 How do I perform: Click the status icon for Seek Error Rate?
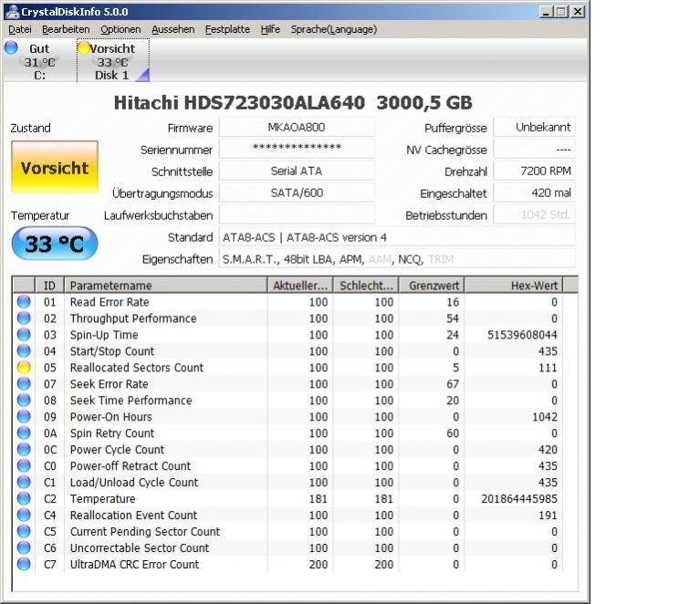[x=24, y=384]
